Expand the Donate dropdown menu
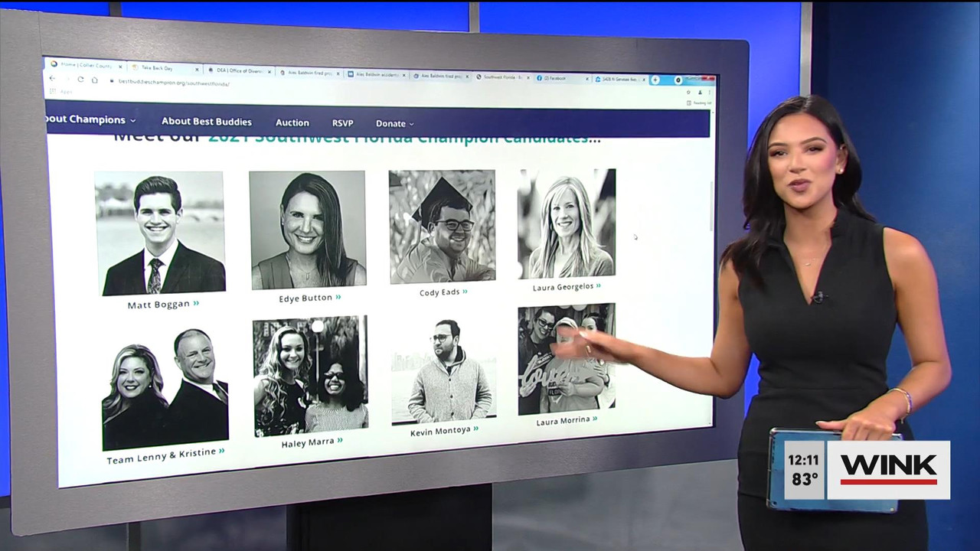 394,124
